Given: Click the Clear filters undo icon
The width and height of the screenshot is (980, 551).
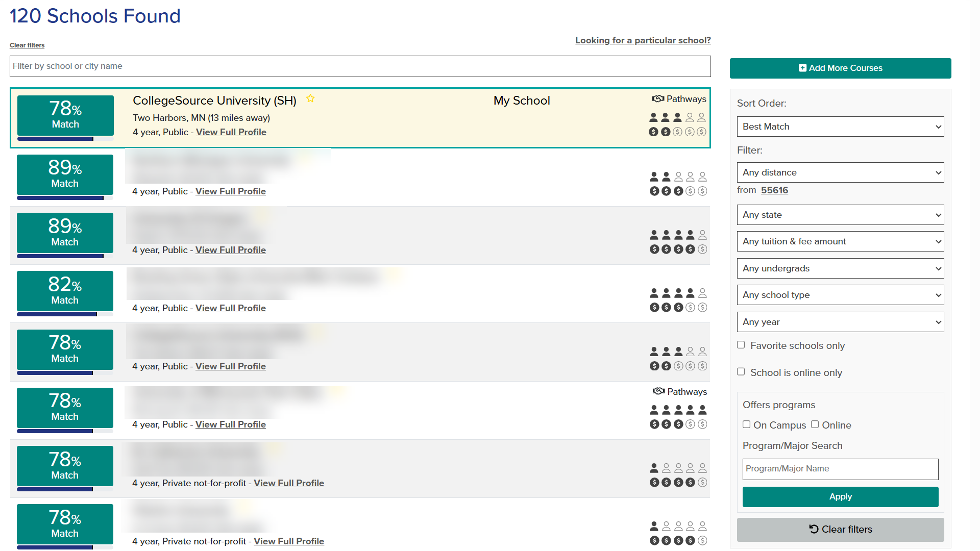Looking at the screenshot, I should tap(814, 529).
